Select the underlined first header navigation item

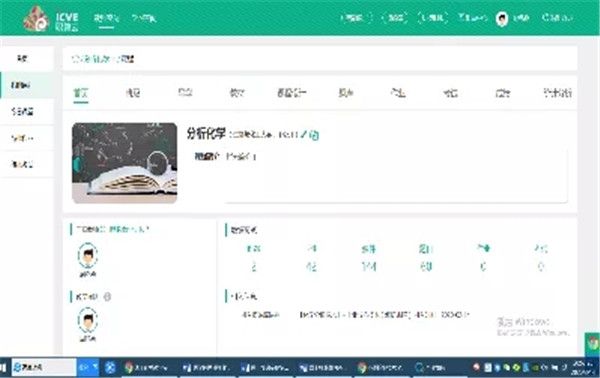click(x=106, y=18)
